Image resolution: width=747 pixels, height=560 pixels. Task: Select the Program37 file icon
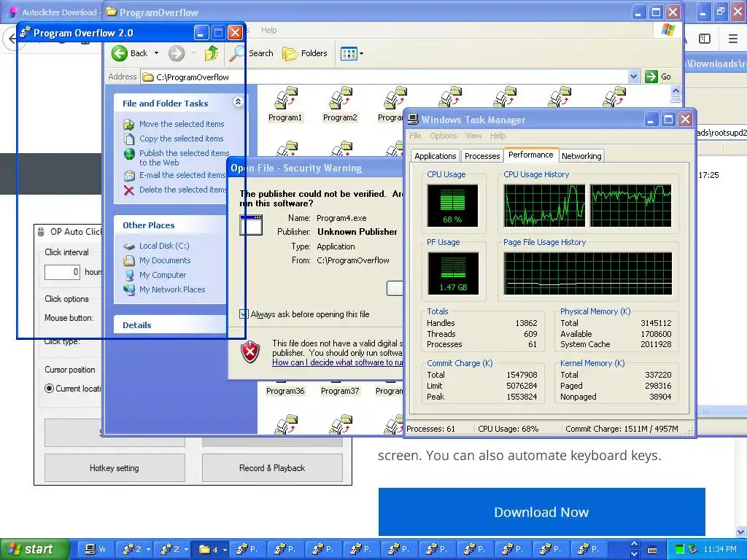(x=340, y=389)
